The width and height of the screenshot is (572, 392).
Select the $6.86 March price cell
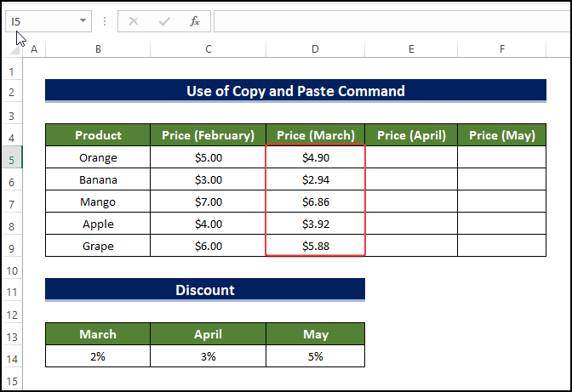pos(316,202)
